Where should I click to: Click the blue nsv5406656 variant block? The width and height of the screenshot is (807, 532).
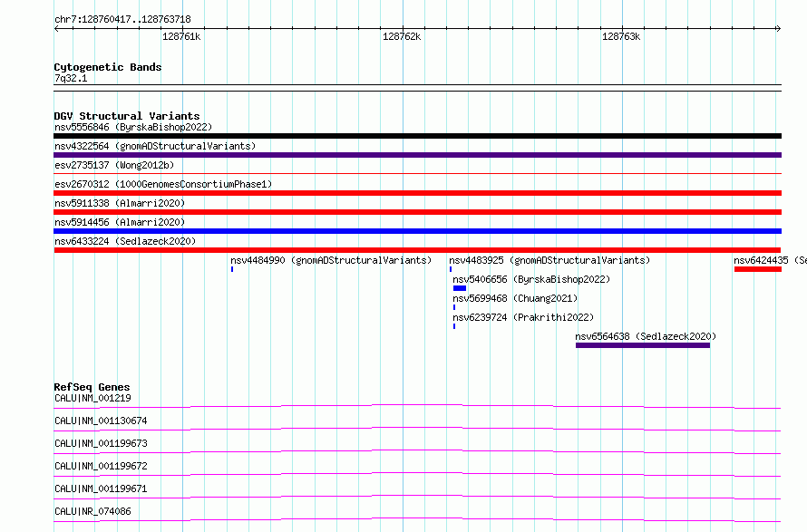pyautogui.click(x=460, y=288)
